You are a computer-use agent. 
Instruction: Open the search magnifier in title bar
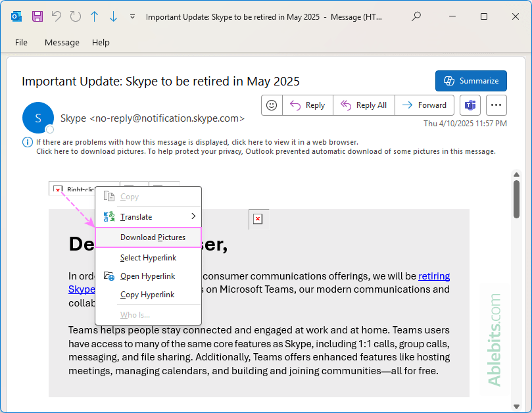point(416,16)
